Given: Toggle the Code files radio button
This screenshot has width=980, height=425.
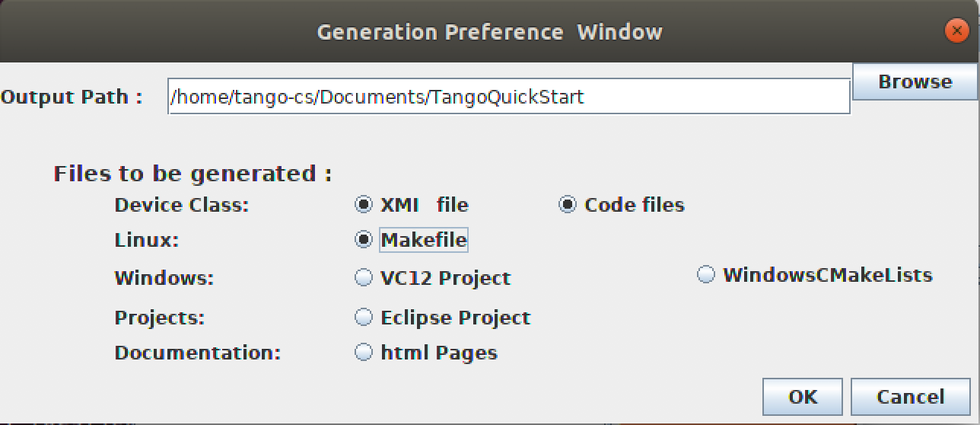Looking at the screenshot, I should tap(622, 205).
